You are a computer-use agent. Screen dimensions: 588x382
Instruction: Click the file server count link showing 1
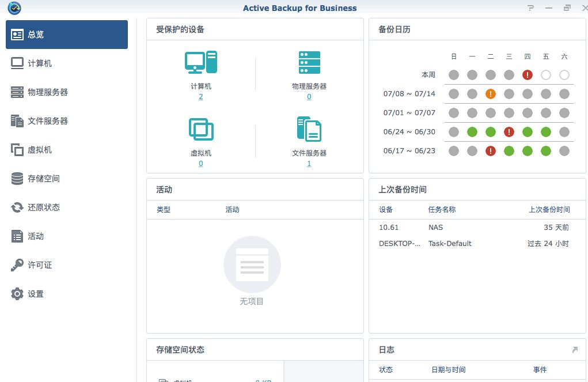[x=309, y=164]
